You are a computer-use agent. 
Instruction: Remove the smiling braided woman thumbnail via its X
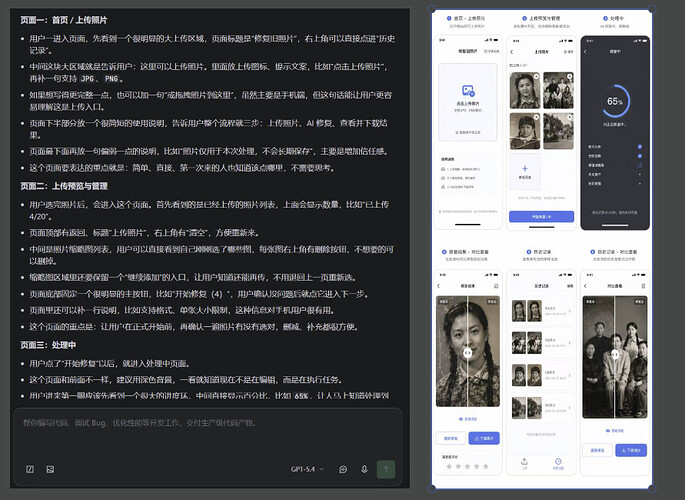point(536,76)
